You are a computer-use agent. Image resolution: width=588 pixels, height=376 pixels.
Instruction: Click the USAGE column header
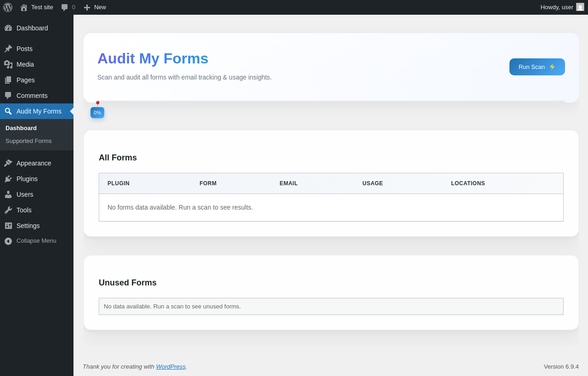(x=373, y=183)
